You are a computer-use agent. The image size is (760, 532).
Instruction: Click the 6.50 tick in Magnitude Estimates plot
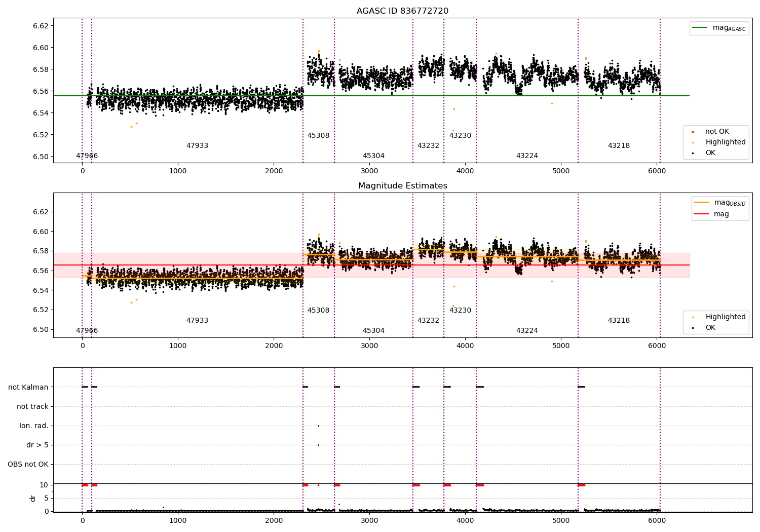coord(40,329)
